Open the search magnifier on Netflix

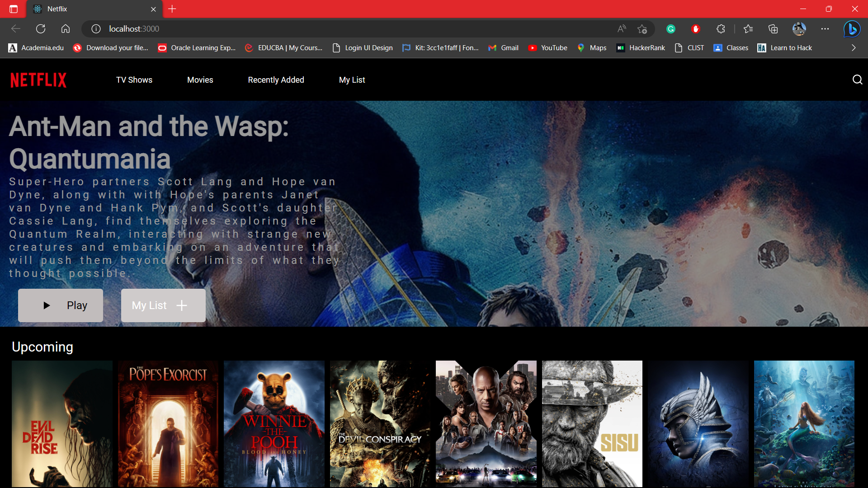coord(857,80)
